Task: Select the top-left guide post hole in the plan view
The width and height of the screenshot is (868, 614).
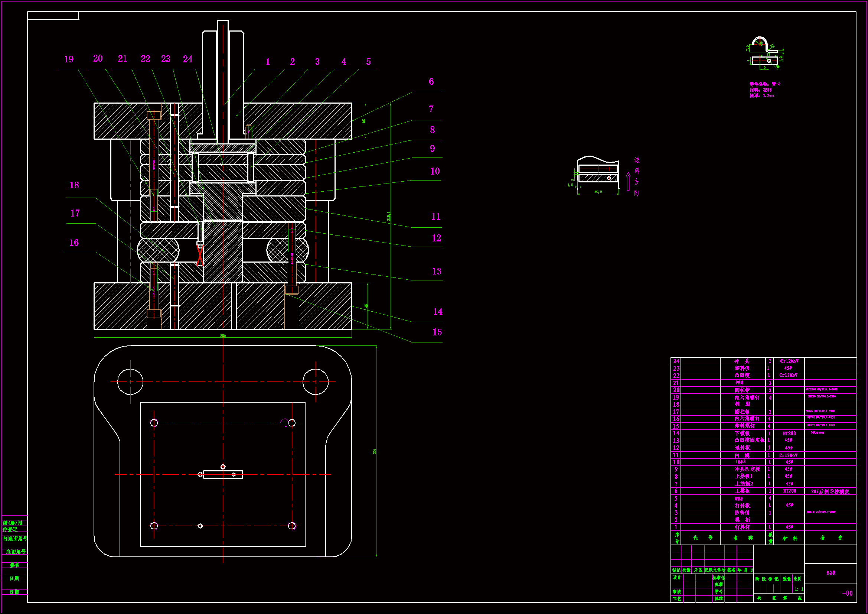Action: point(130,382)
